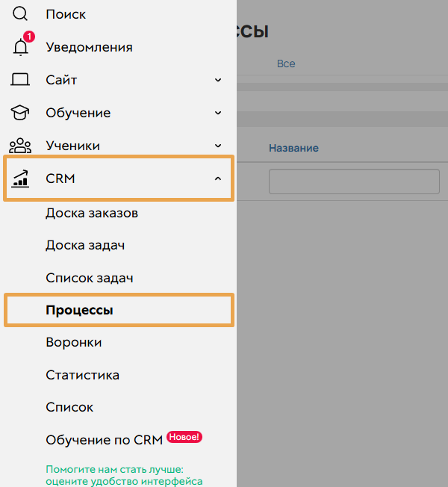Click the Название filter input field
This screenshot has width=448, height=487.
point(354,182)
